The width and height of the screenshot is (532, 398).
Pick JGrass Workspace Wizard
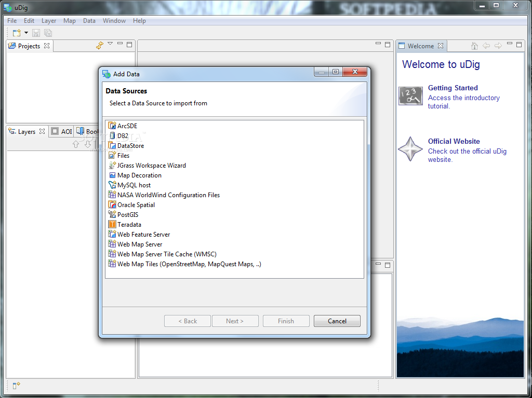[147, 165]
